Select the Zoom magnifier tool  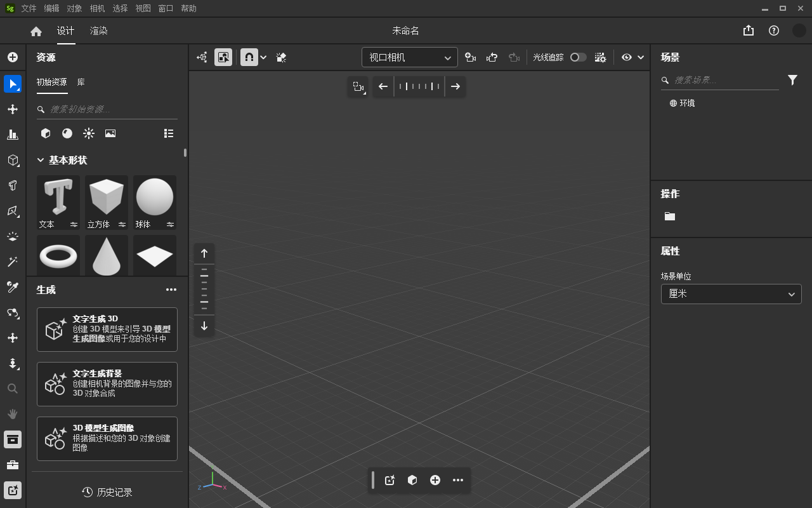tap(13, 389)
